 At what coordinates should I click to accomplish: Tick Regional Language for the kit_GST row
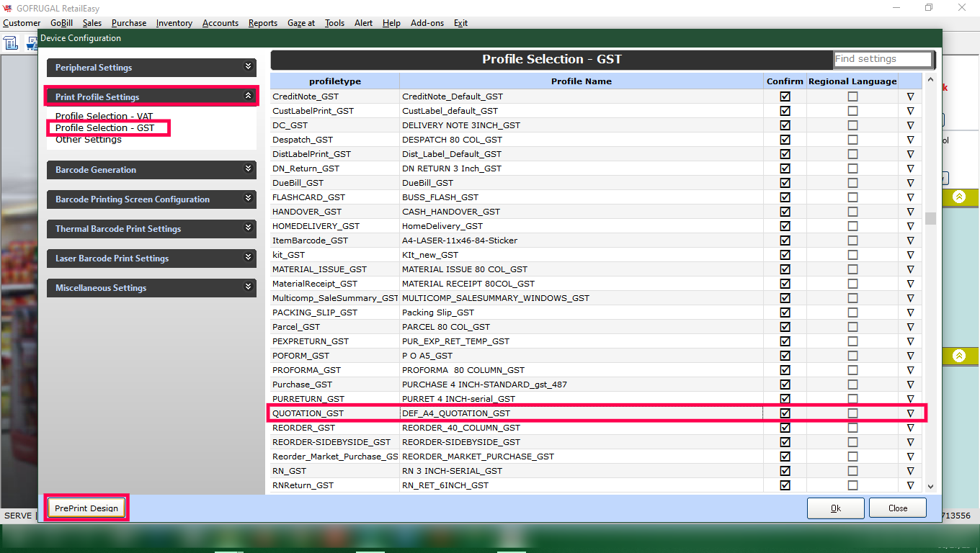pos(852,255)
